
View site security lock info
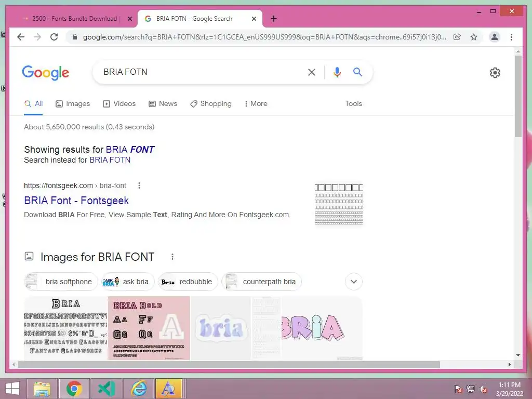point(75,37)
